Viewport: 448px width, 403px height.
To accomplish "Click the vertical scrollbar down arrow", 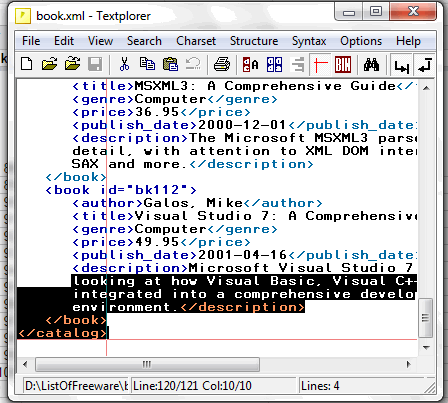I will click(426, 347).
